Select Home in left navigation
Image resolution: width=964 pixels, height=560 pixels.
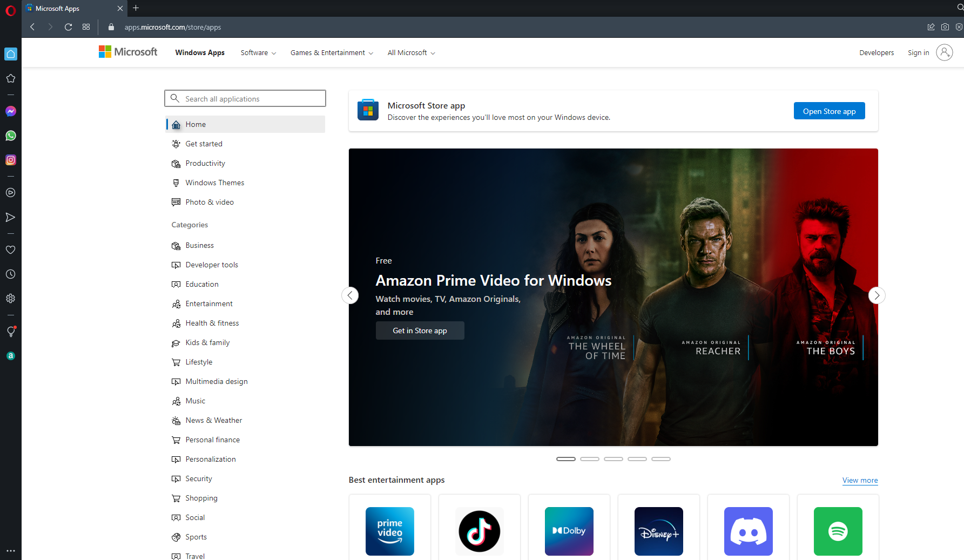(246, 124)
